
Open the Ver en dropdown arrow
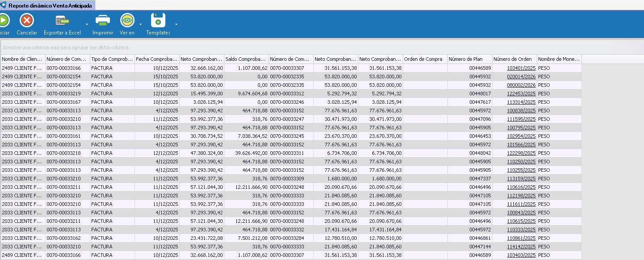140,24
